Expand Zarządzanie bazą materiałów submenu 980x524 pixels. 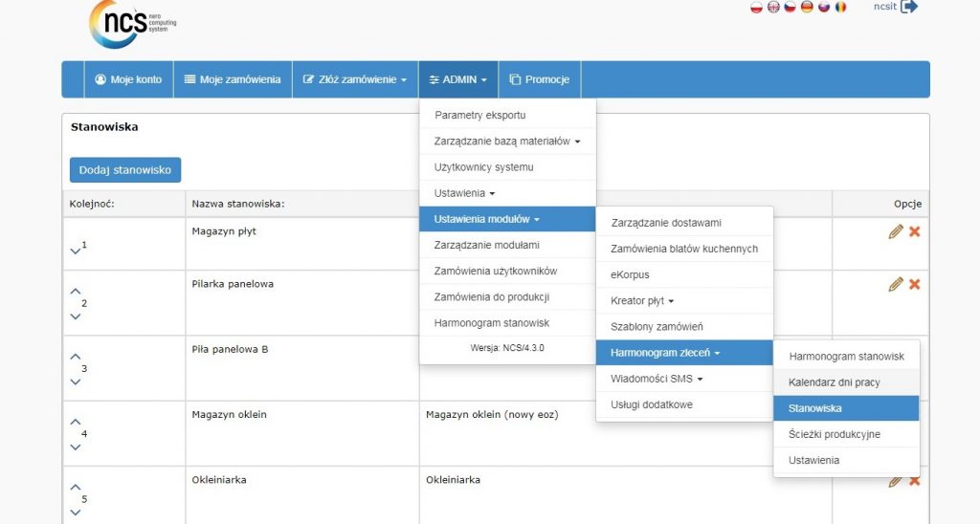pos(507,142)
